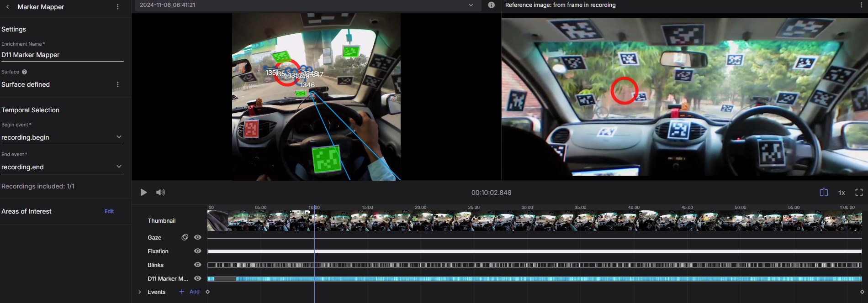Go back from Marker Mapper panel
Screen dimensions: 868x303
coord(8,7)
